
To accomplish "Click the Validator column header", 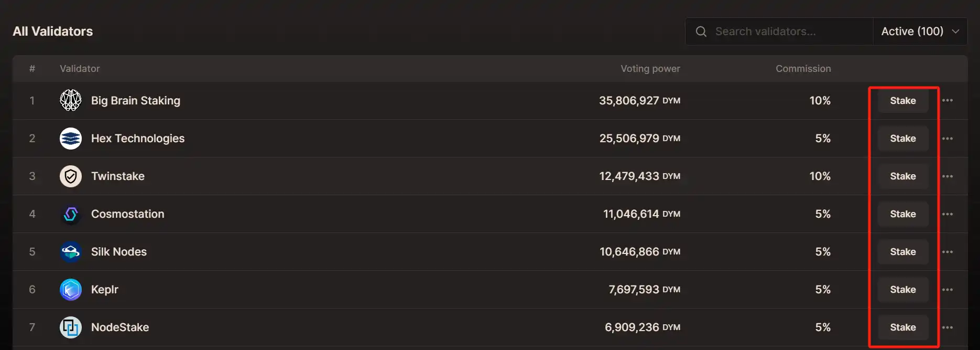I will point(80,69).
